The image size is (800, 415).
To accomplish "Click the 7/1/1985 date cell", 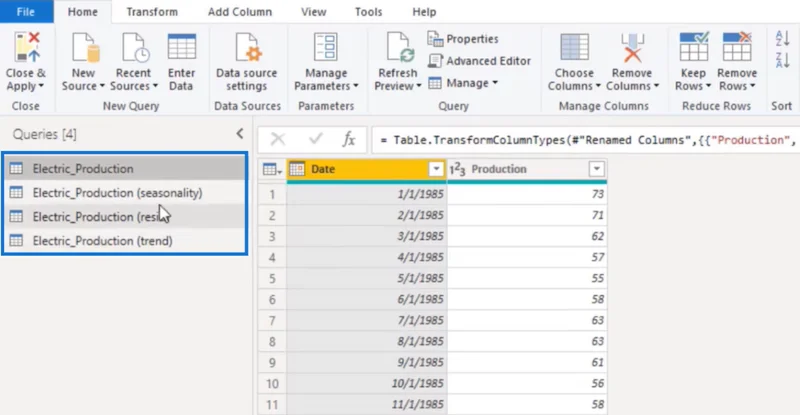I will tap(366, 320).
